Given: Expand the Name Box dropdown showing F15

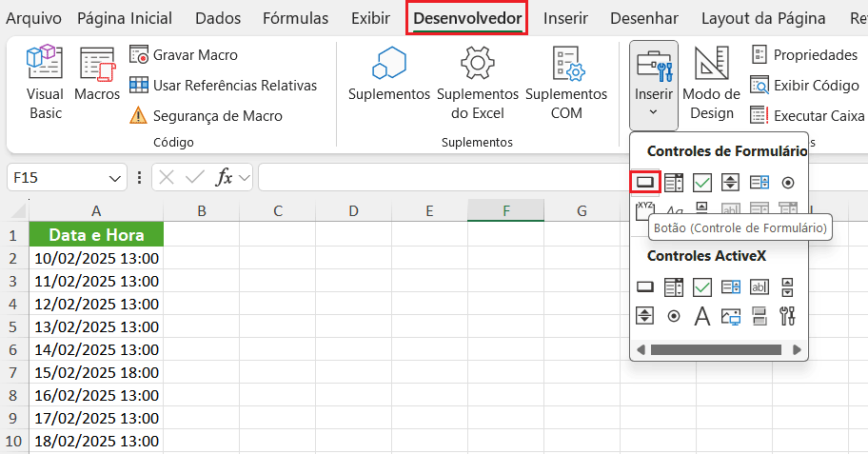Looking at the screenshot, I should tap(116, 178).
